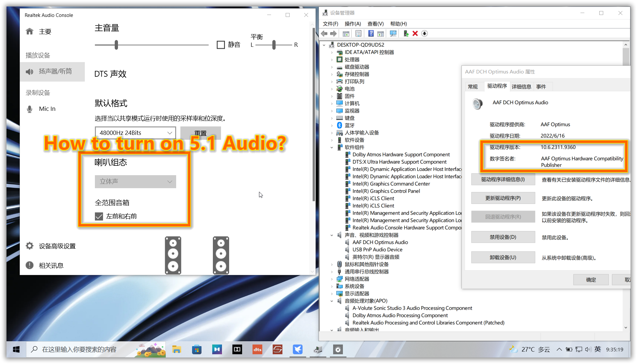Click the blue Help icon in Device Manager toolbar
Viewport: 637px width, 364px height.
point(371,33)
